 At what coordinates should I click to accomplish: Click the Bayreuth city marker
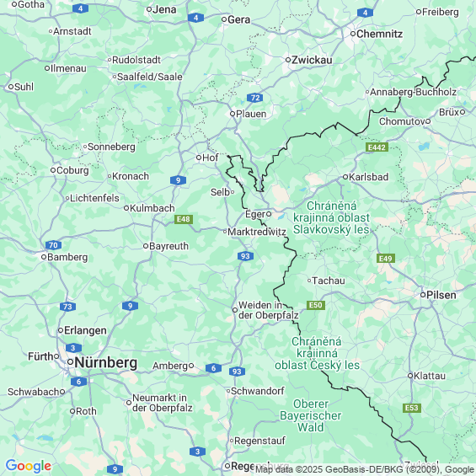tap(146, 246)
